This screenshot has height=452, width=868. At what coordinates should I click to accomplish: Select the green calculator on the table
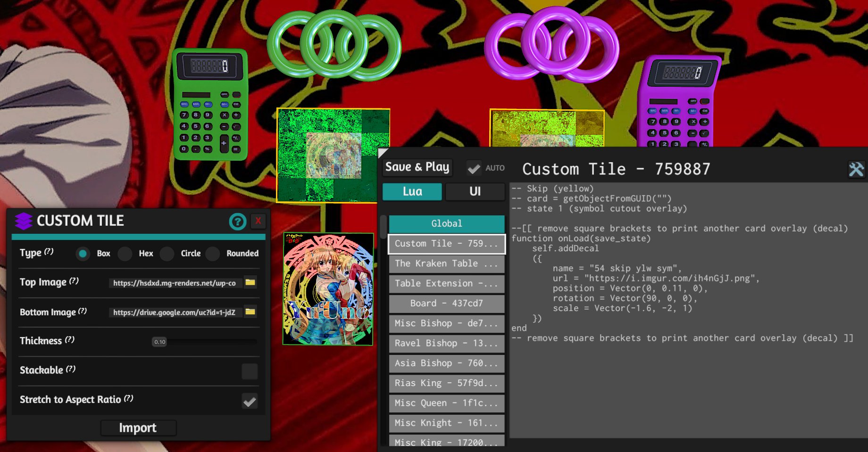[210, 105]
